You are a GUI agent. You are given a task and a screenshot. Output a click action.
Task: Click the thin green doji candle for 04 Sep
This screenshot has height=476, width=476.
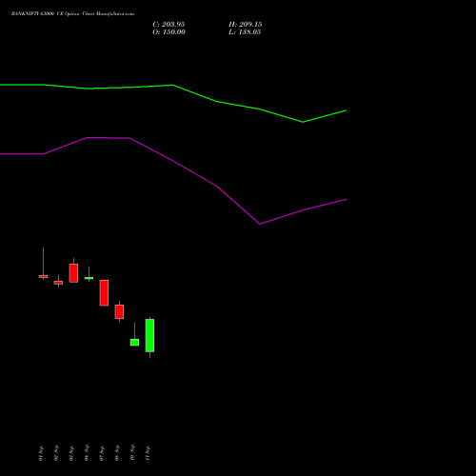pos(89,278)
